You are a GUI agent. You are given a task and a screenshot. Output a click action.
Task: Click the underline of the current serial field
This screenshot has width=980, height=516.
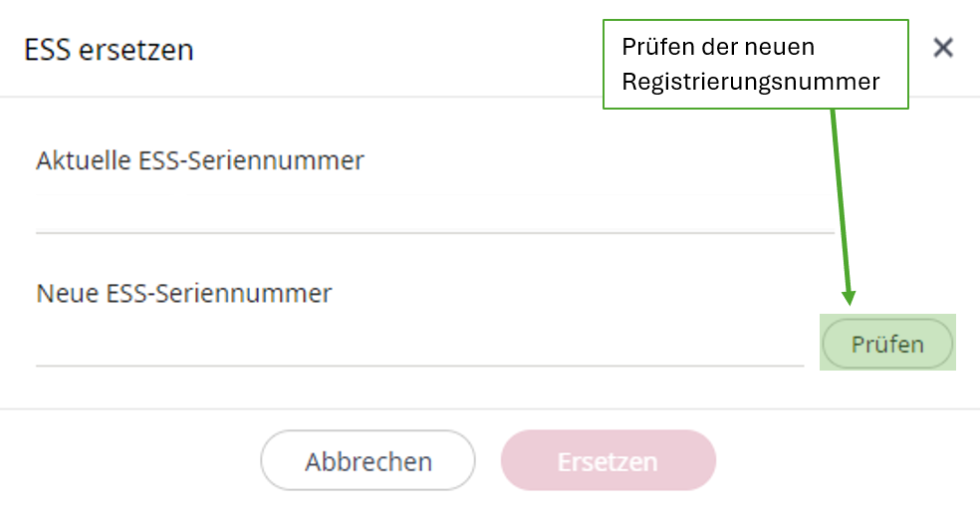point(434,232)
